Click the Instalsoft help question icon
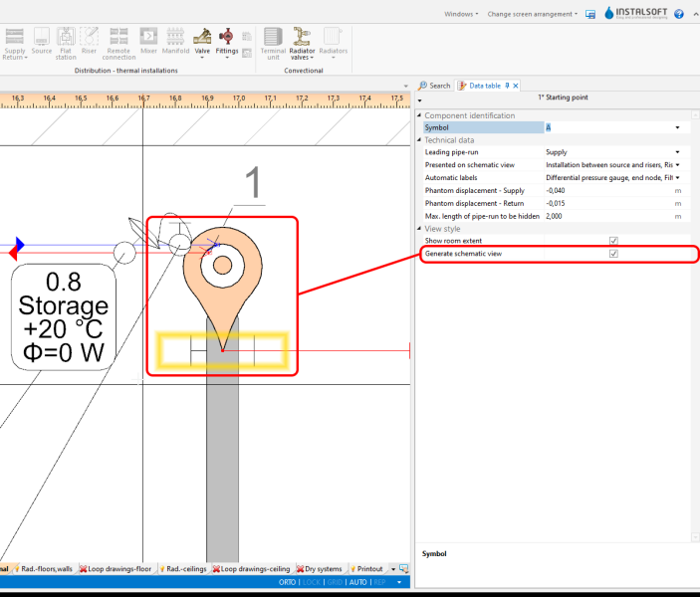The height and width of the screenshot is (597, 700). click(678, 14)
